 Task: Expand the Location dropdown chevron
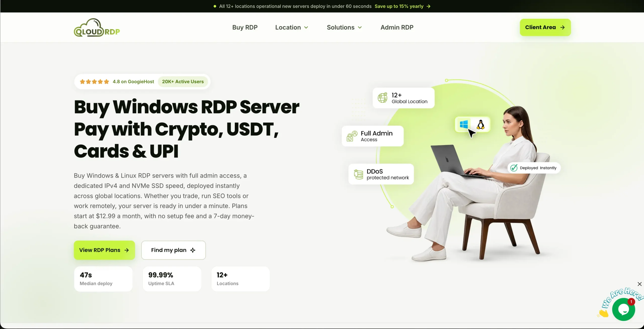pos(306,27)
